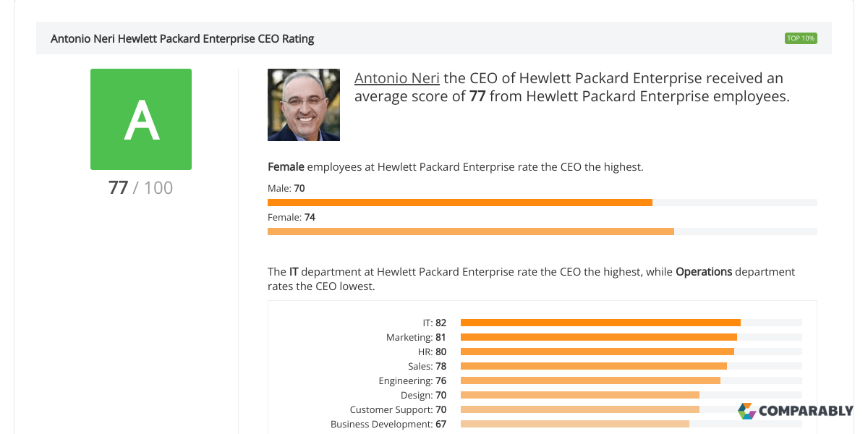Viewport: 868px width, 434px height.
Task: Click Antonio Neri's profile photo
Action: (x=304, y=104)
